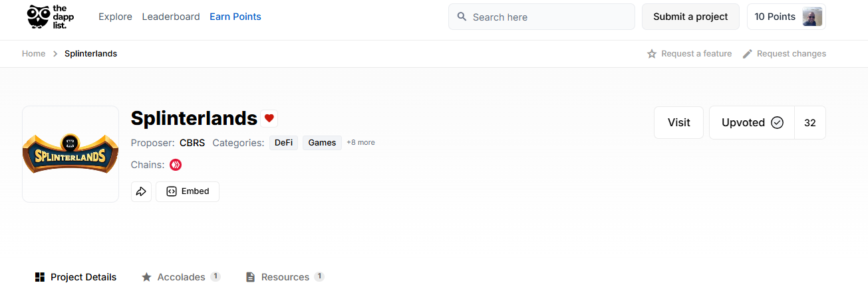Click the magnifier search icon
Viewport: 868px width, 293px height.
point(462,17)
